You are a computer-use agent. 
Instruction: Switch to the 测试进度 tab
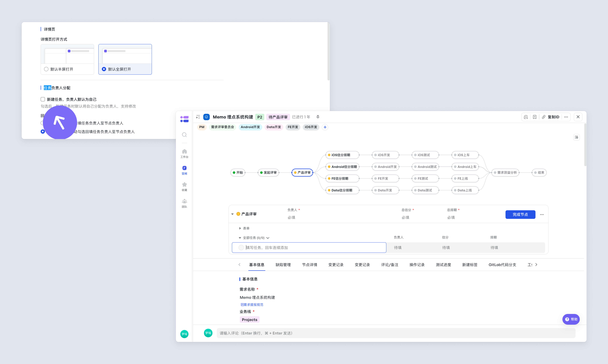click(443, 265)
